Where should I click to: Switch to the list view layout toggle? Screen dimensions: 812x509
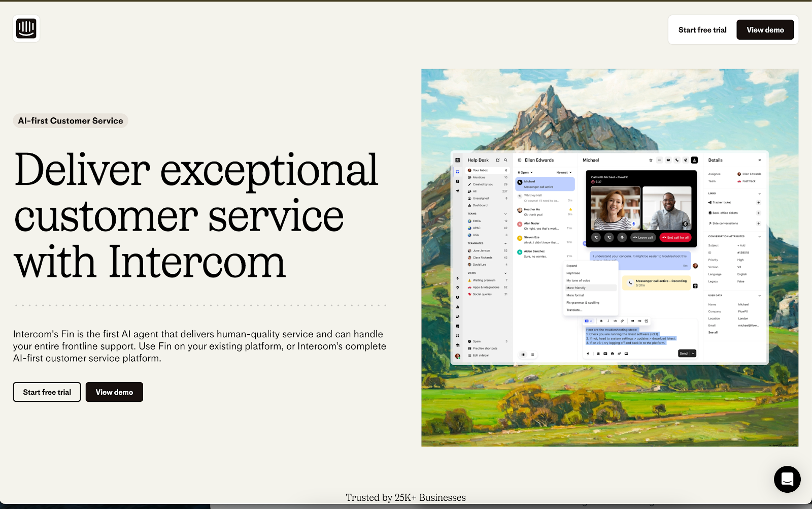tap(532, 355)
